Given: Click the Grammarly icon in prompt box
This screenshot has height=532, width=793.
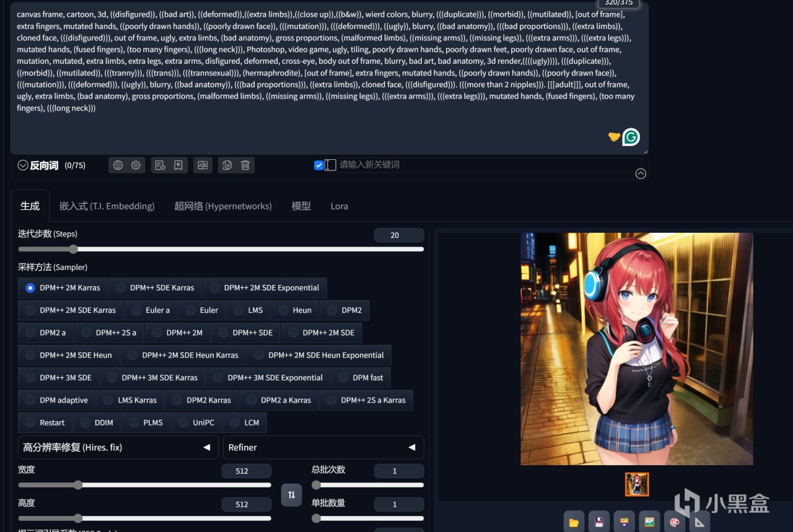Looking at the screenshot, I should tap(631, 137).
